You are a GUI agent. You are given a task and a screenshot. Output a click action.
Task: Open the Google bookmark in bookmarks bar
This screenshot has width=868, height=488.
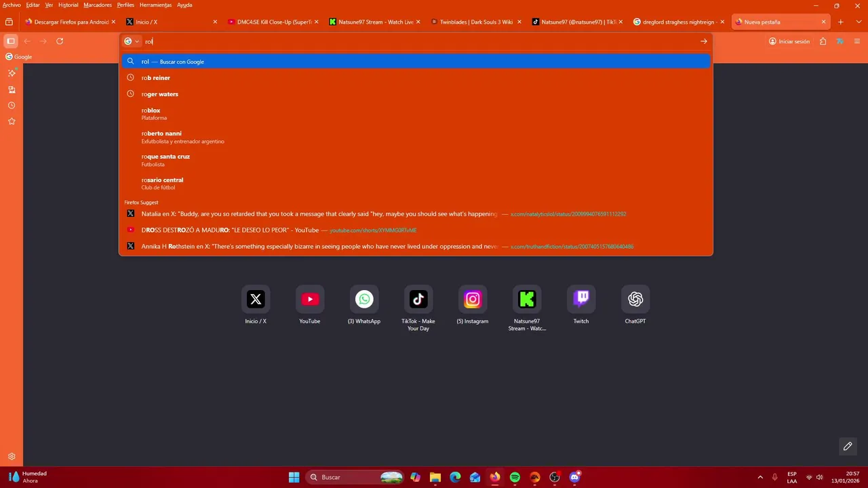coord(19,57)
